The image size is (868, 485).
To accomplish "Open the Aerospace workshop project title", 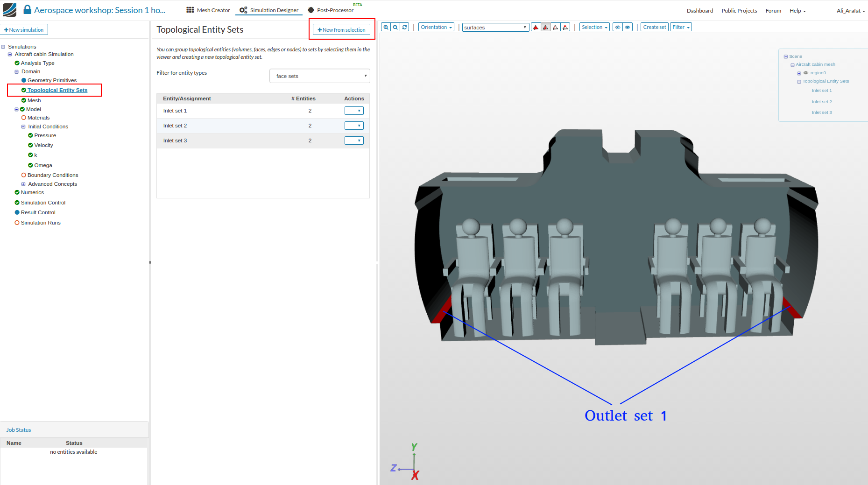I will 100,10.
